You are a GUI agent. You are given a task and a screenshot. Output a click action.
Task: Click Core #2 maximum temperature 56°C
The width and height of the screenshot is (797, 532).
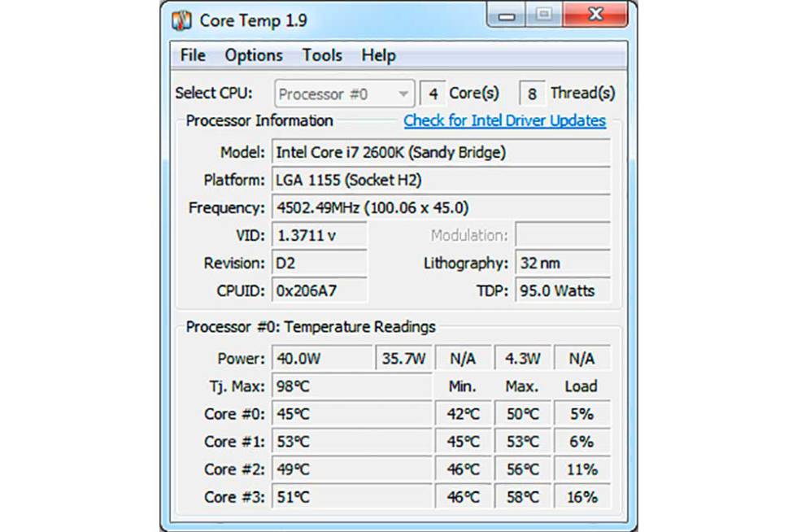click(522, 469)
